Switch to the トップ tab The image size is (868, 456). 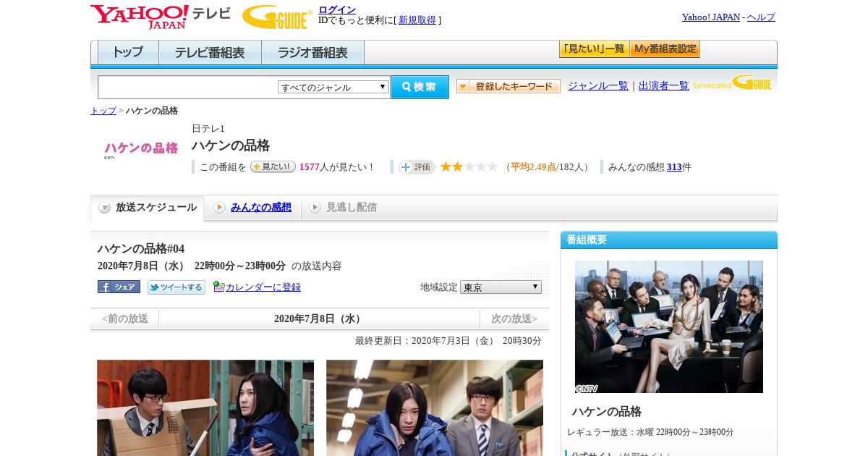(x=128, y=52)
